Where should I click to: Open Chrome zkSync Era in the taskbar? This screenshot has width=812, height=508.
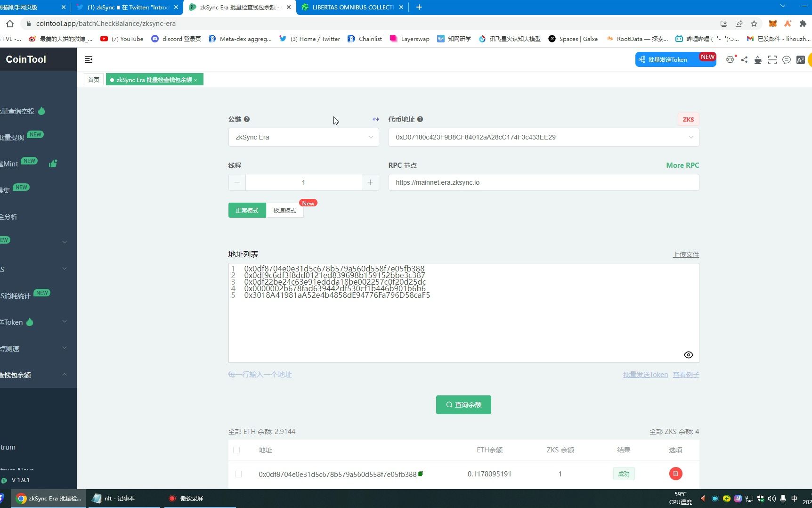tap(48, 498)
